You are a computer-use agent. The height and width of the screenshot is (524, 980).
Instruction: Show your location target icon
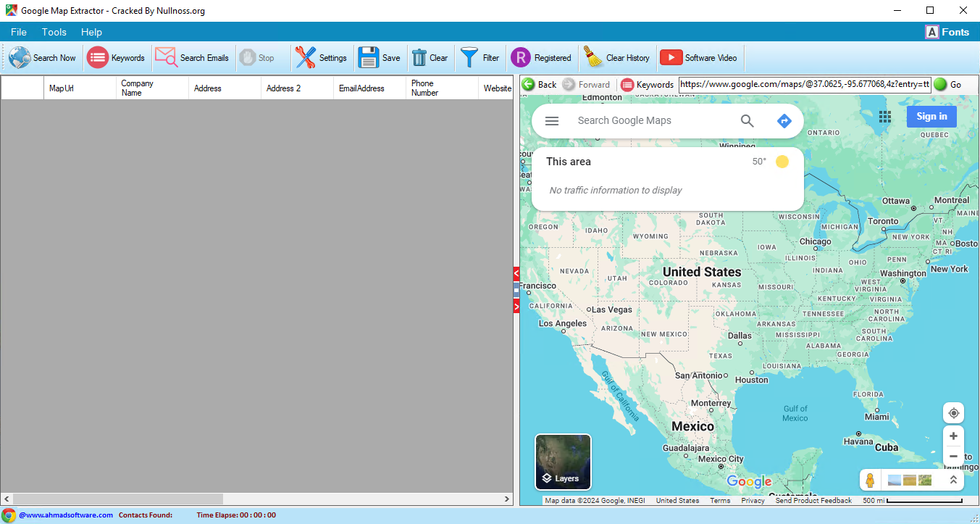[954, 413]
